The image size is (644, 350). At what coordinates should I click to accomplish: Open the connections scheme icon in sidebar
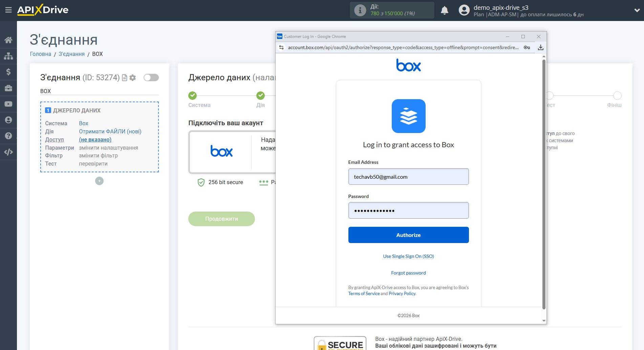coord(8,56)
